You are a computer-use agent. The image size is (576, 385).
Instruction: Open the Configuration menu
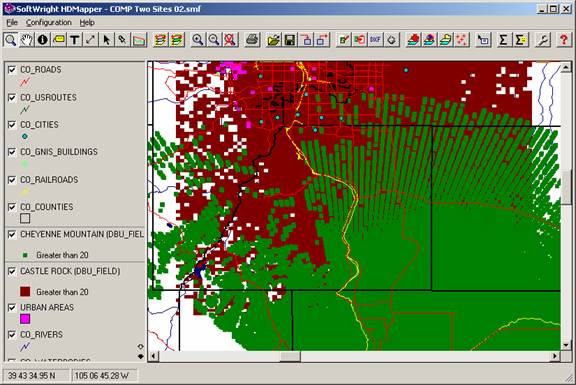[48, 22]
